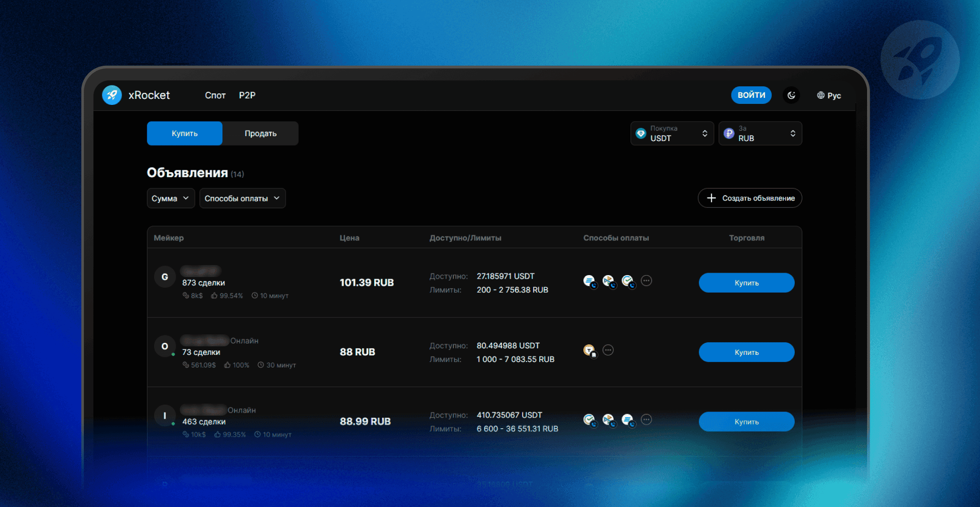
Task: Click second payment method icon in 101.39 RUB row
Action: coord(609,281)
